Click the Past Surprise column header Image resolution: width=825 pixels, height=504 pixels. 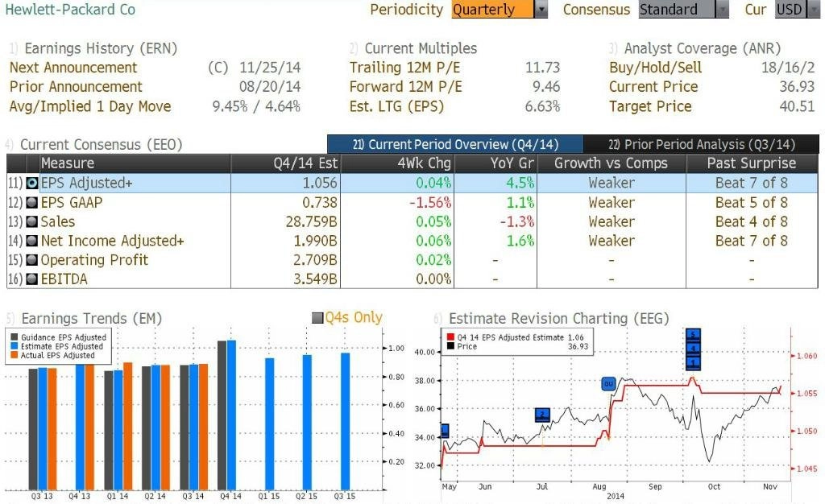click(752, 163)
